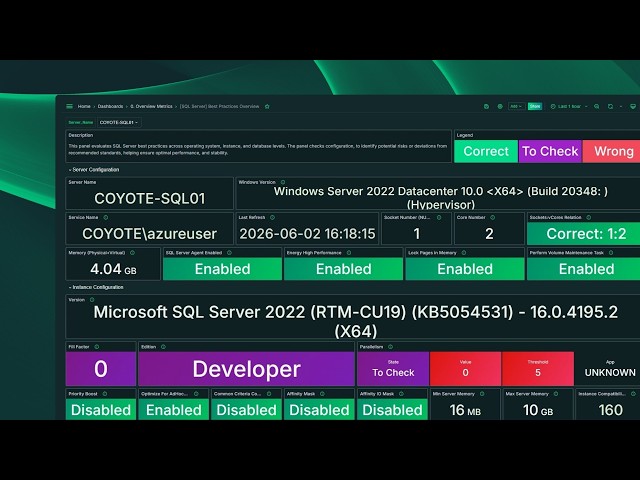The image size is (640, 480).
Task: Click the refresh dashboard icon
Action: pyautogui.click(x=610, y=107)
